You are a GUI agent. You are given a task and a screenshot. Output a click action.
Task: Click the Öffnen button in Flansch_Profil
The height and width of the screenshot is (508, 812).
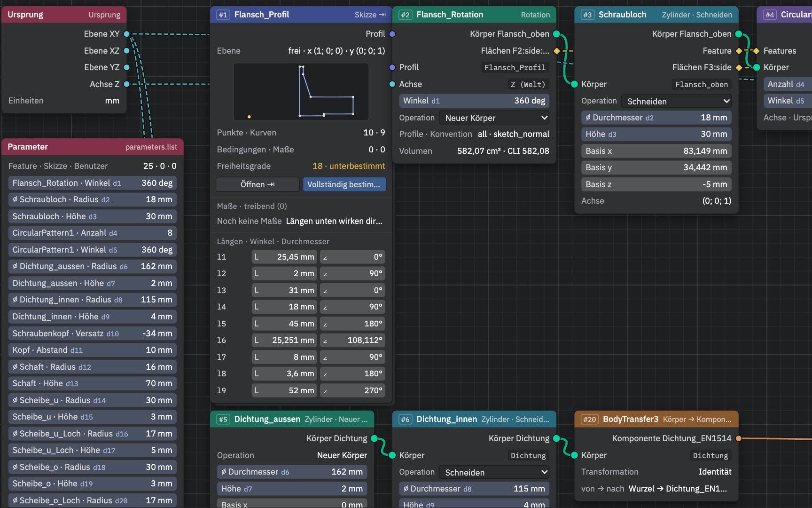pyautogui.click(x=258, y=184)
